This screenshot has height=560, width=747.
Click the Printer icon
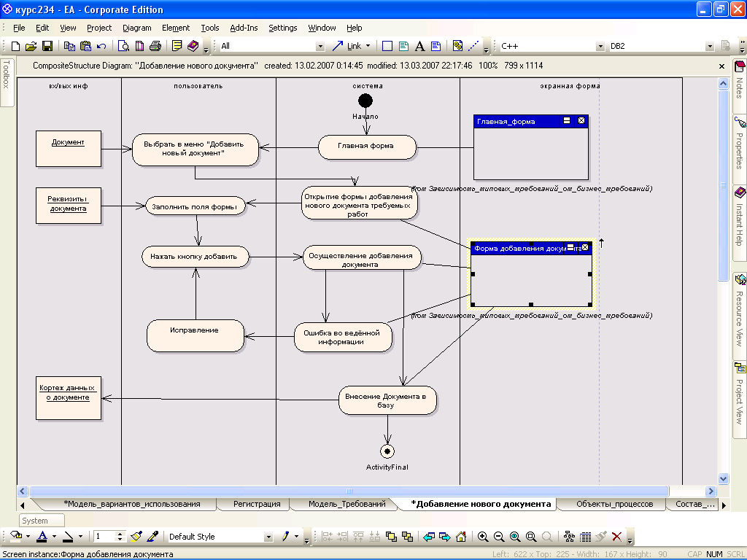155,46
